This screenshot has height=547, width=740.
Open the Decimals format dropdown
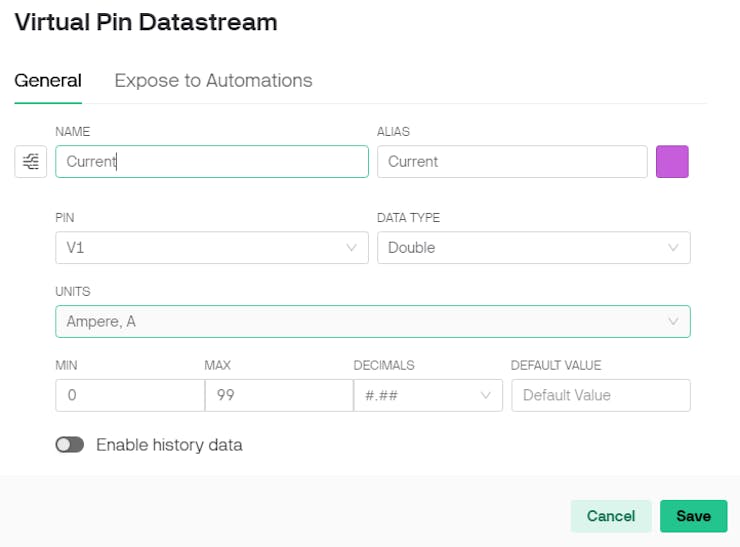point(420,395)
